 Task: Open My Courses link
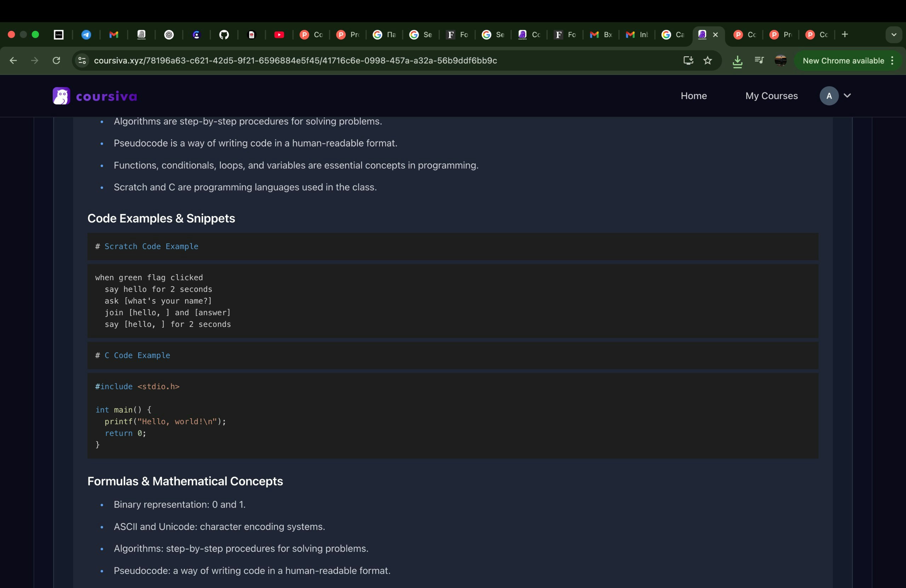coord(771,96)
